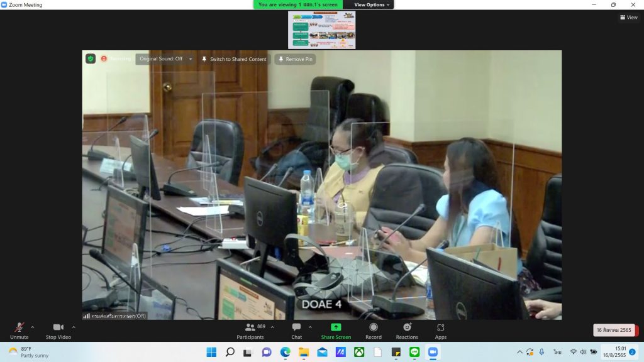Screen dimensions: 644x362
Task: Click the 16 สิงหาคม 2565 date label
Action: (x=614, y=330)
